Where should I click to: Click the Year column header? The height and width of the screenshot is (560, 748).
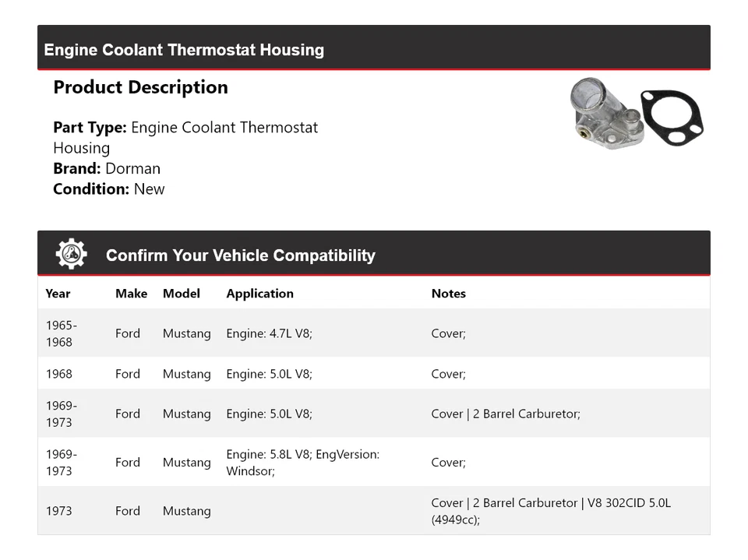point(58,294)
